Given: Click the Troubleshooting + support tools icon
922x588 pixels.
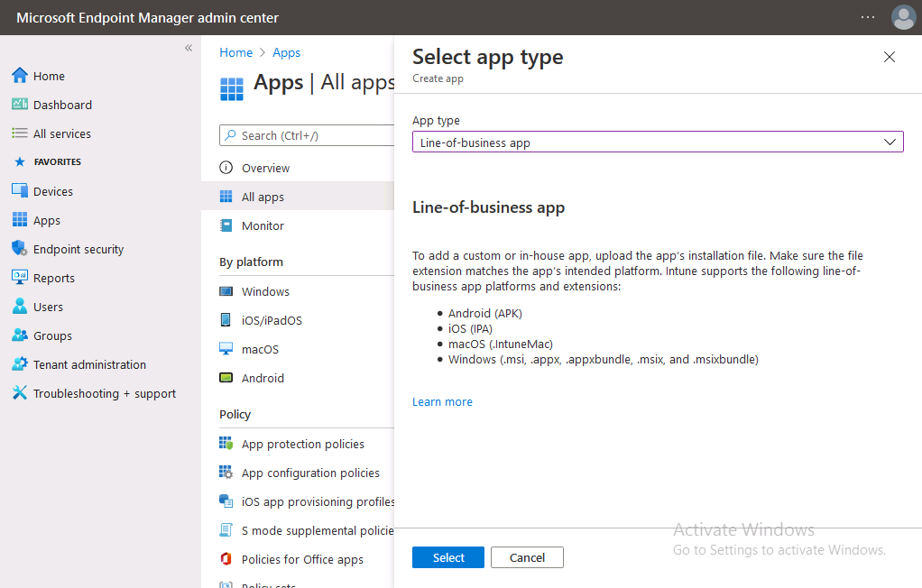Looking at the screenshot, I should pos(20,392).
